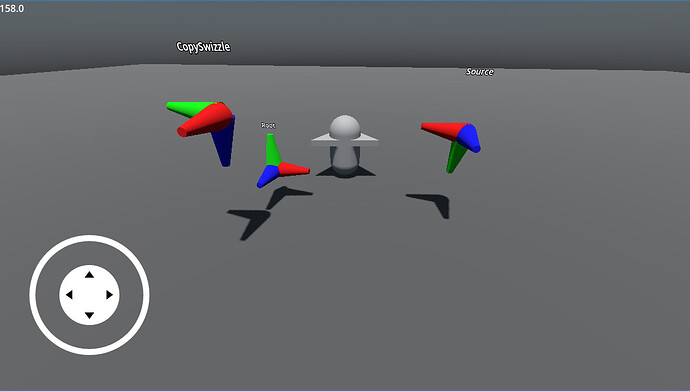This screenshot has height=391, width=690.
Task: Click the CopySwizzle label
Action: (x=203, y=47)
